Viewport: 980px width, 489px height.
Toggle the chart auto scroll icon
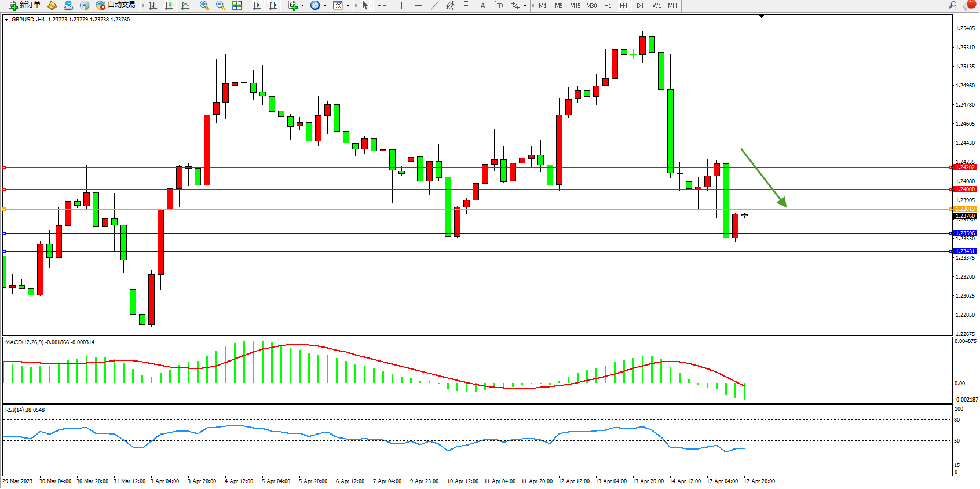pos(257,5)
